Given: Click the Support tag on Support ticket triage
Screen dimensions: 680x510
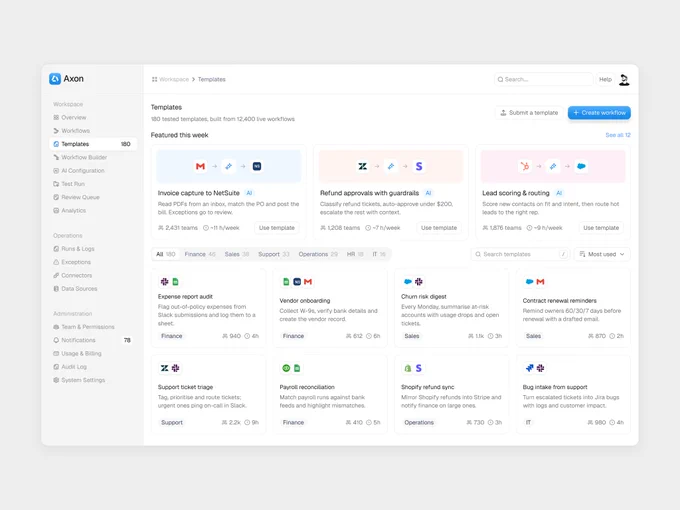Looking at the screenshot, I should pos(172,422).
